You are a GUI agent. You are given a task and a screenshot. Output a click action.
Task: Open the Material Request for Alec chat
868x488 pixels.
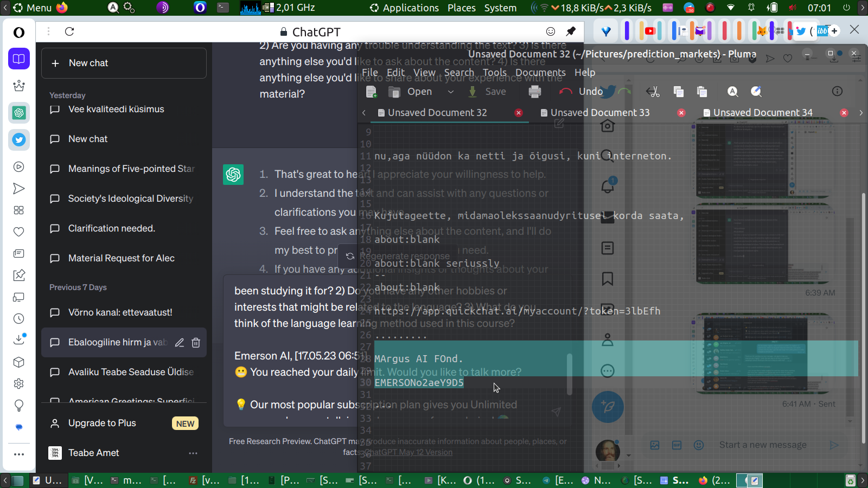click(124, 259)
